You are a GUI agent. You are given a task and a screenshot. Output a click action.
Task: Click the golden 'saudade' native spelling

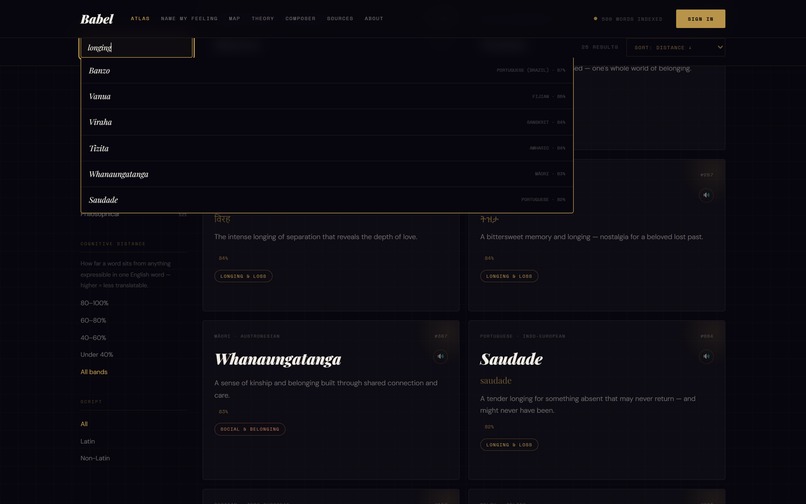coord(496,381)
